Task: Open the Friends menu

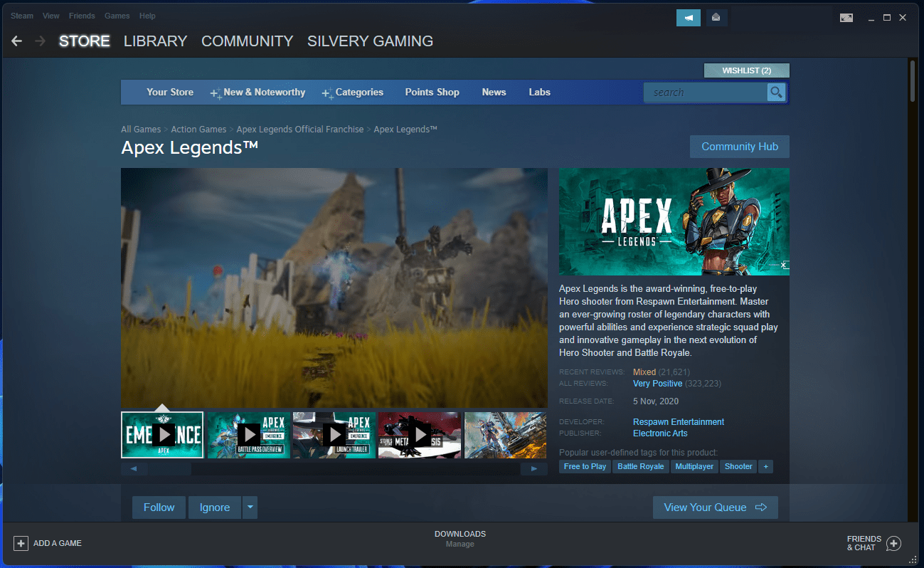Action: pos(82,16)
